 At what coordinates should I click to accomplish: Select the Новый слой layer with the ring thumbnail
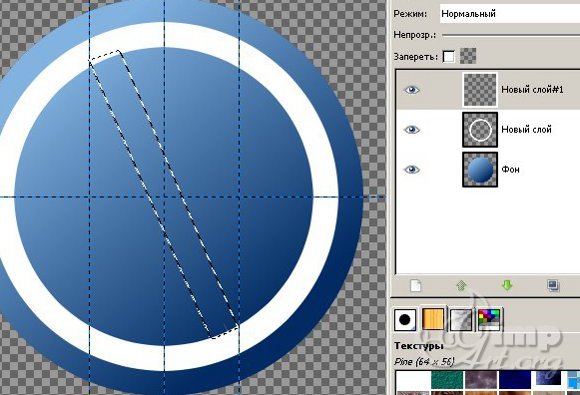[480, 130]
